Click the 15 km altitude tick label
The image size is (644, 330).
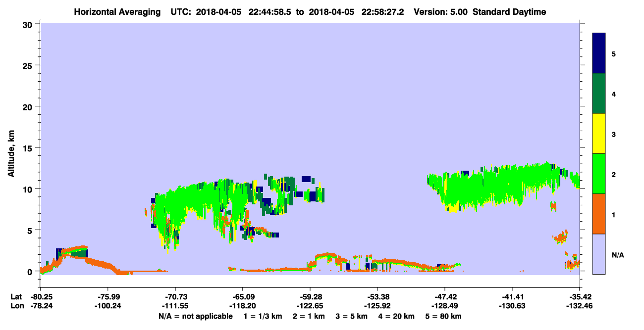(28, 147)
